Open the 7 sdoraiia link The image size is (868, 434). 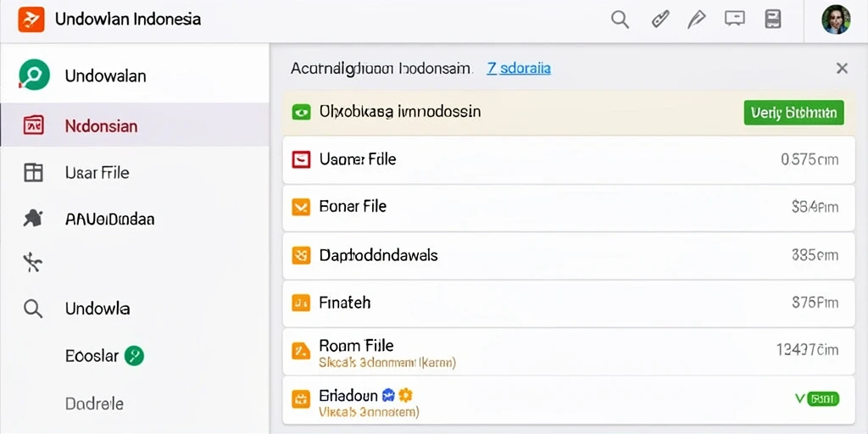(x=519, y=69)
